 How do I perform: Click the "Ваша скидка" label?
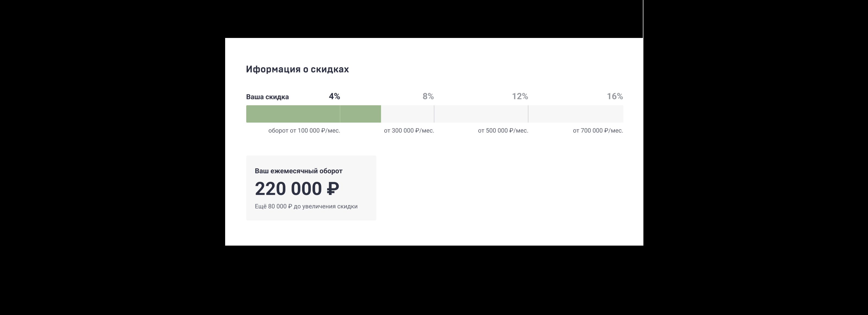click(267, 97)
